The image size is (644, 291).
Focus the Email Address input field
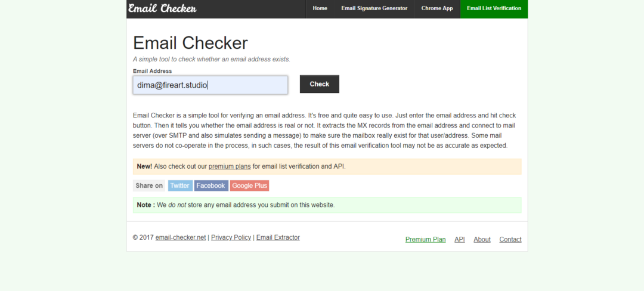(x=210, y=85)
